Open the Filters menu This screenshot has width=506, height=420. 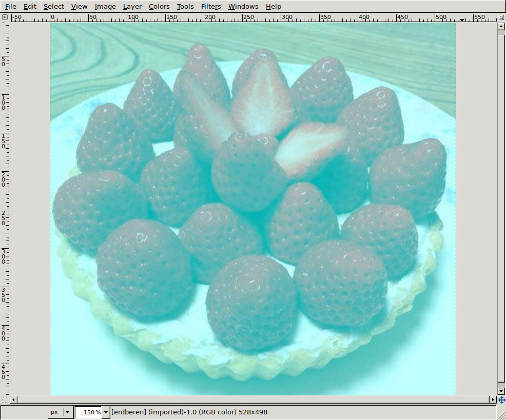click(211, 6)
